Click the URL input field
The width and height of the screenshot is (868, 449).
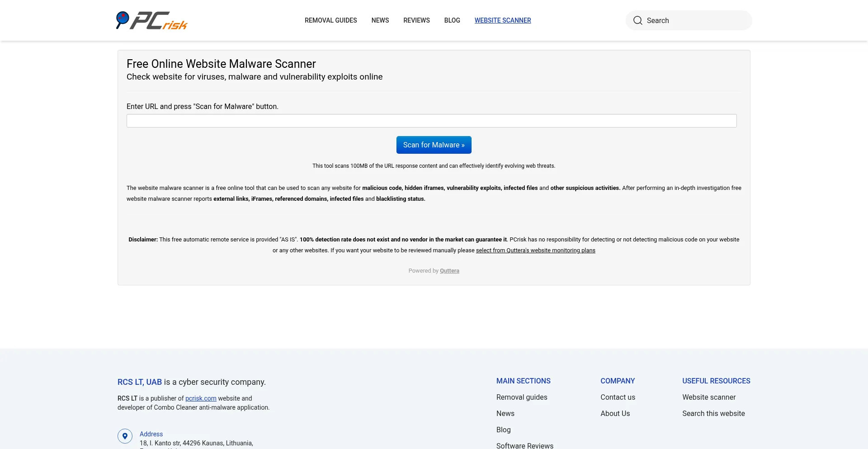(432, 121)
